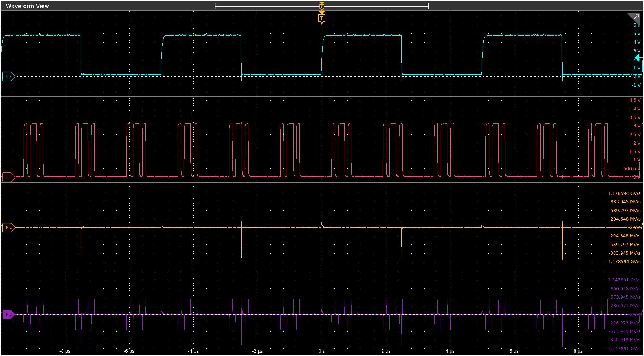Click the small T marker in overview bar
This screenshot has width=644, height=356.
pos(322,7)
